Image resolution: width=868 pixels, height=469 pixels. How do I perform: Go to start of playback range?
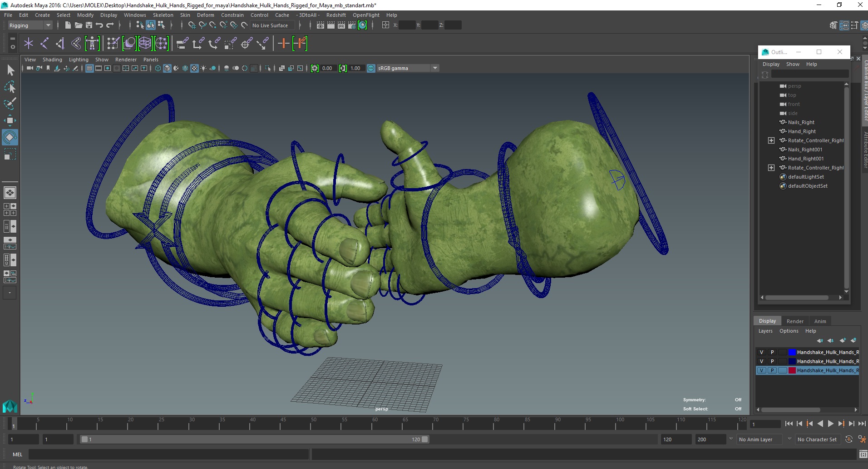[x=789, y=424]
